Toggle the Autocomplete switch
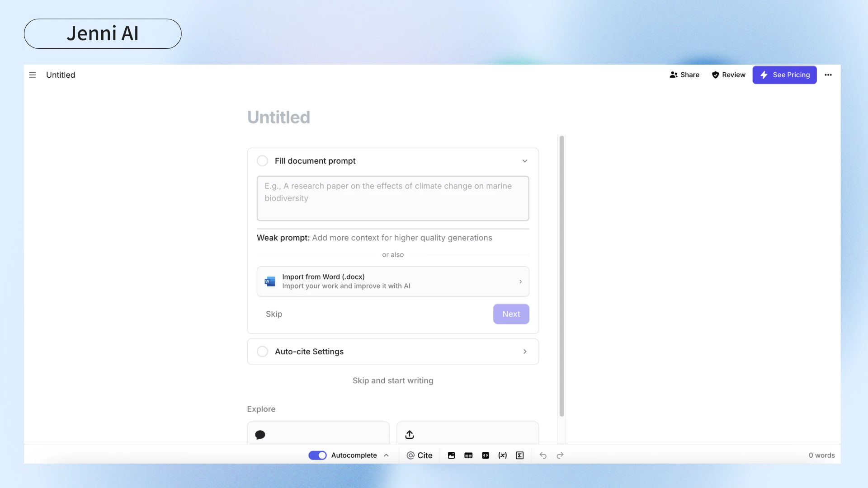Viewport: 868px width, 488px height. coord(317,455)
